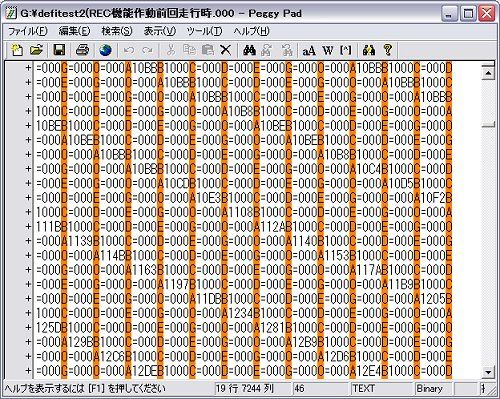Open the ヘルプ(H) menu

pos(251,31)
